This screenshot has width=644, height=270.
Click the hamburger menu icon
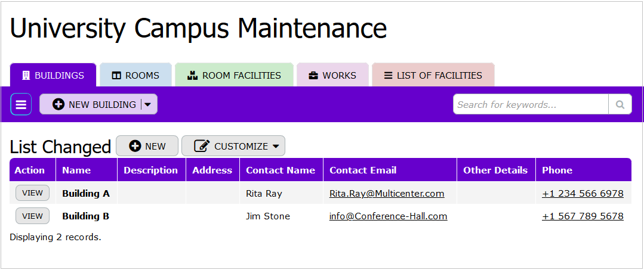pyautogui.click(x=21, y=104)
